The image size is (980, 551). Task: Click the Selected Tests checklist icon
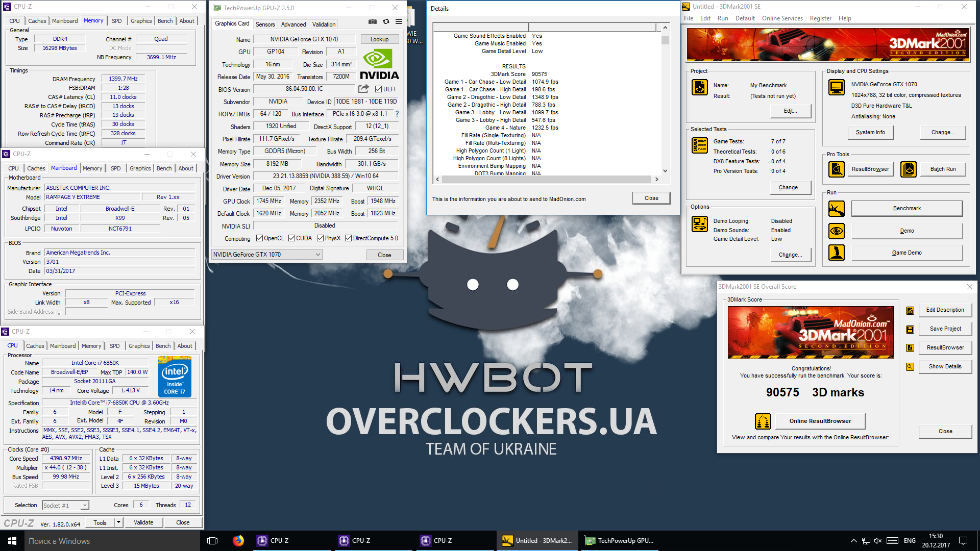pos(700,145)
